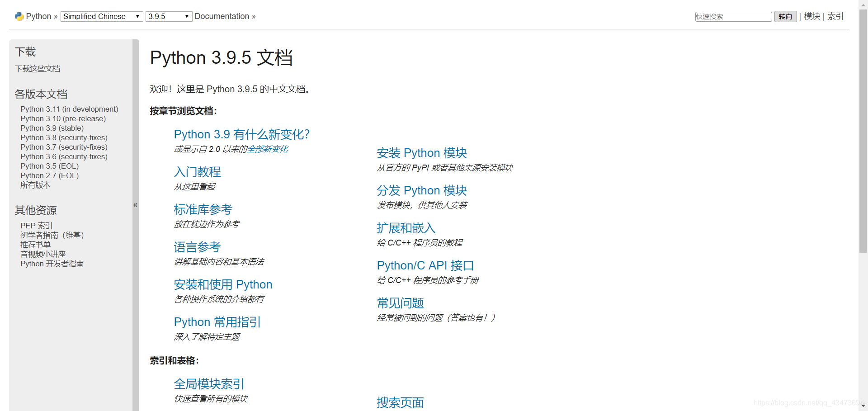868x411 pixels.
Task: Click the Python 3.9.5 文档 heading
Action: [222, 58]
